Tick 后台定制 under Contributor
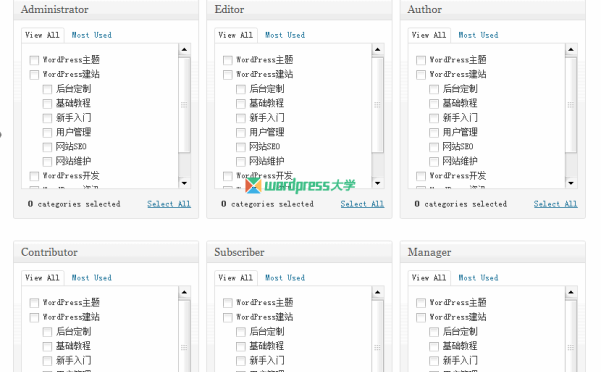The width and height of the screenshot is (601, 372). point(47,332)
